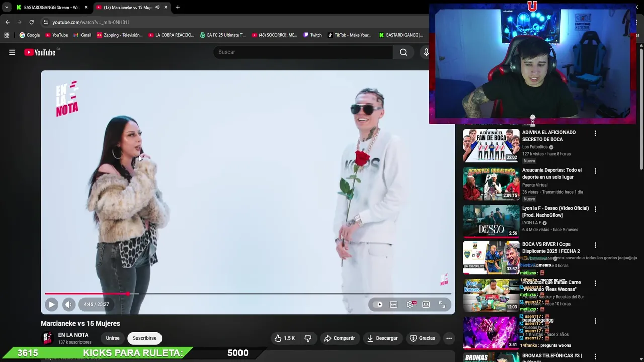
Task: Enter fullscreen mode
Action: [x=442, y=304]
